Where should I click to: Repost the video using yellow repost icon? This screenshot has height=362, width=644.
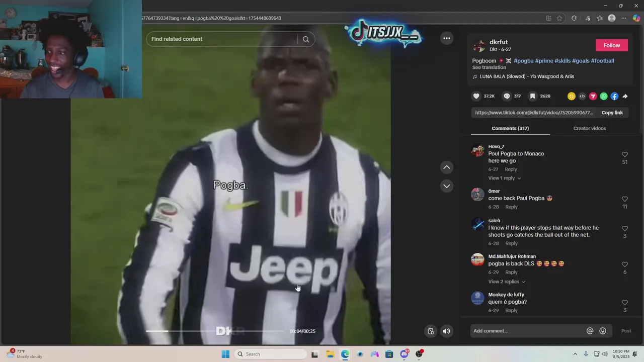[571, 96]
